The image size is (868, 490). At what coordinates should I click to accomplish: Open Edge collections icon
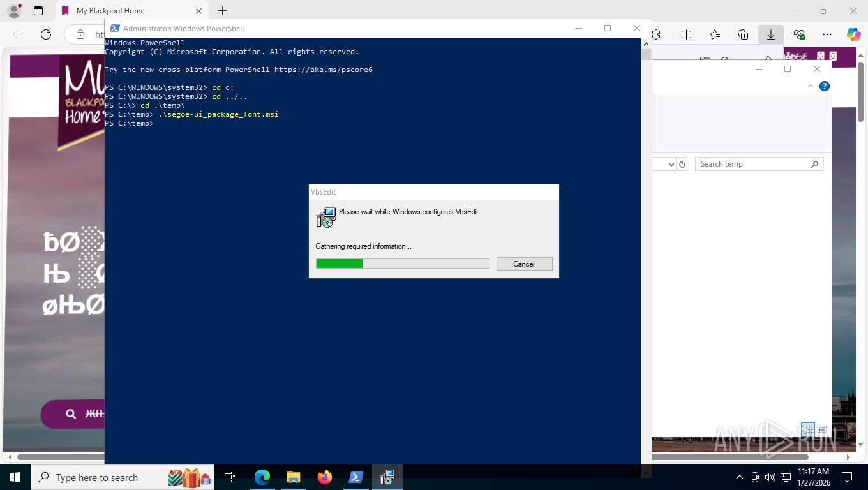pyautogui.click(x=743, y=34)
